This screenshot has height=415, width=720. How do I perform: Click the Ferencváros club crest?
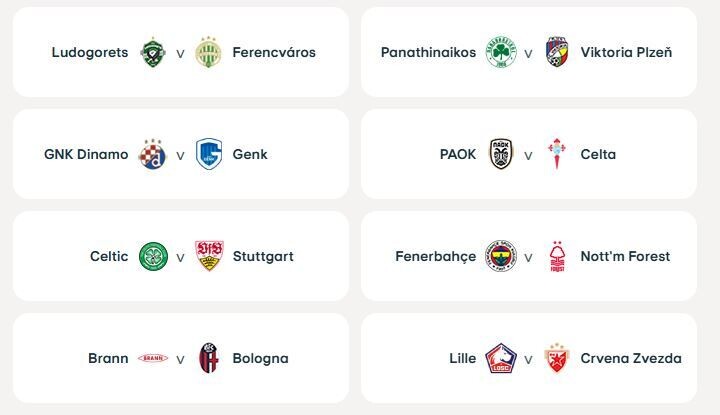[x=208, y=52]
